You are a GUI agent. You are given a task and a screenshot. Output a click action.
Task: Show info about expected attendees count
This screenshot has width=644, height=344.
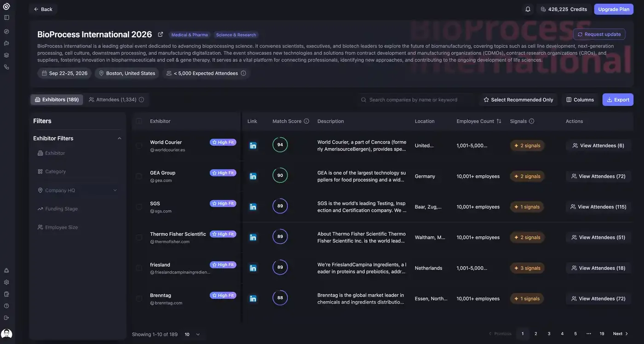pos(243,73)
